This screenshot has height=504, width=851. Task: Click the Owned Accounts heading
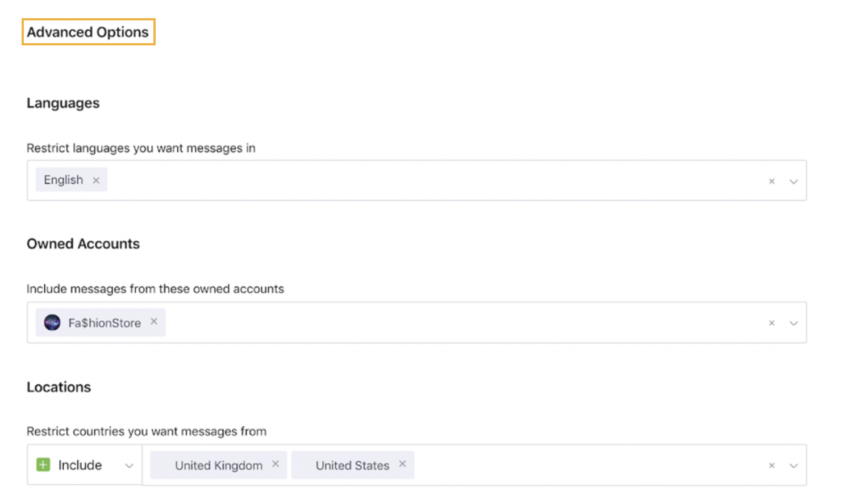click(x=83, y=243)
